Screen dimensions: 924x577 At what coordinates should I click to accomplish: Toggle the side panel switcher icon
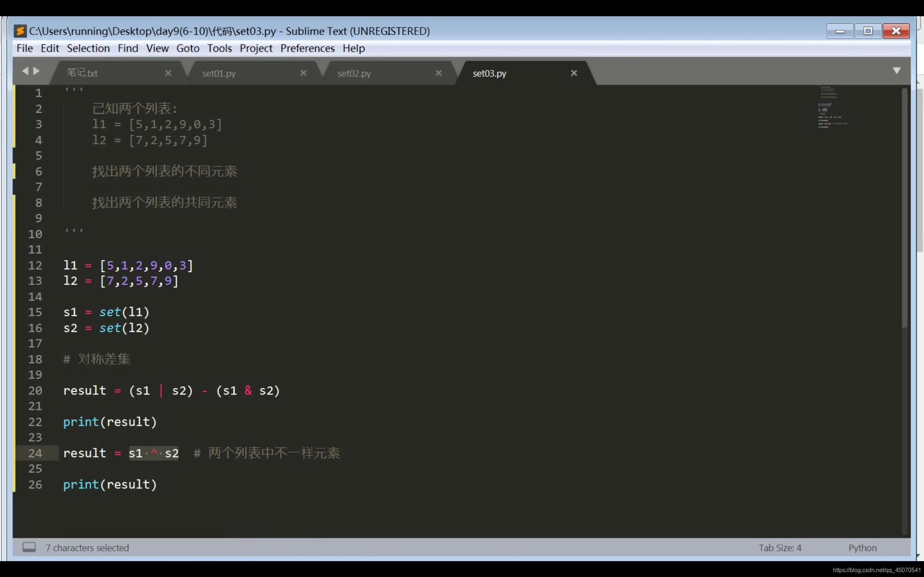pos(29,547)
